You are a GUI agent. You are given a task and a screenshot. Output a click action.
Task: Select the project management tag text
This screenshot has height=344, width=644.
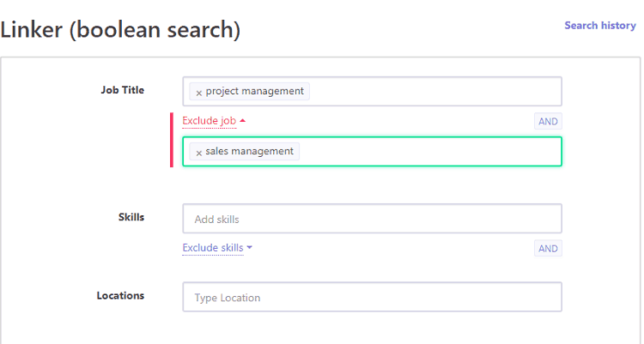255,91
